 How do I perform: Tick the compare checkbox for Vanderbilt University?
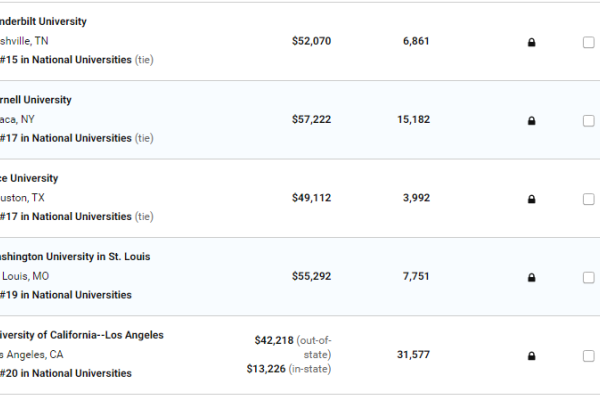(588, 42)
